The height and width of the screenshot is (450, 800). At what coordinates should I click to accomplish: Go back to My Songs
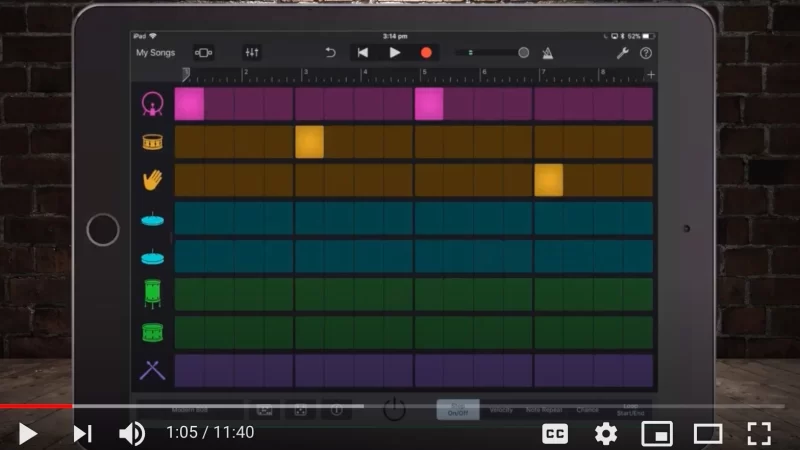[155, 53]
